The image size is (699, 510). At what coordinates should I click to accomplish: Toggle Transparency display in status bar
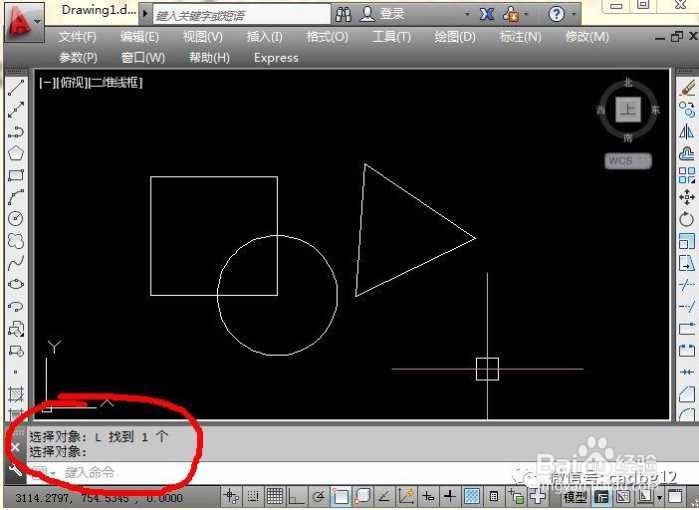tap(472, 496)
